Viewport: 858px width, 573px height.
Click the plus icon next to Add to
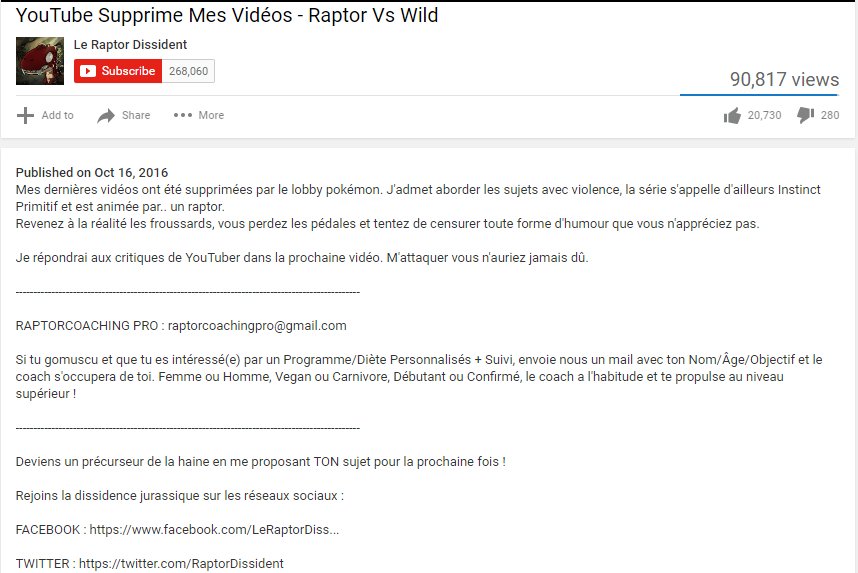(26, 115)
